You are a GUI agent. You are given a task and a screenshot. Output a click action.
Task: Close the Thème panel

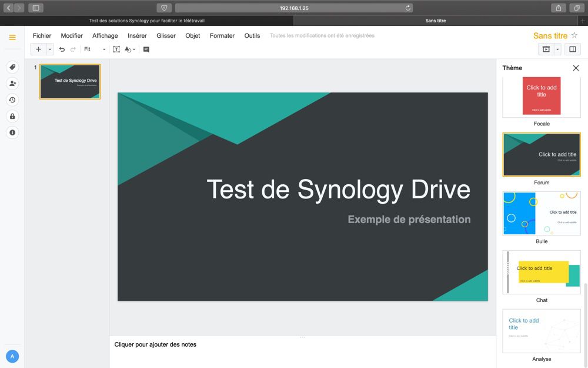point(576,68)
